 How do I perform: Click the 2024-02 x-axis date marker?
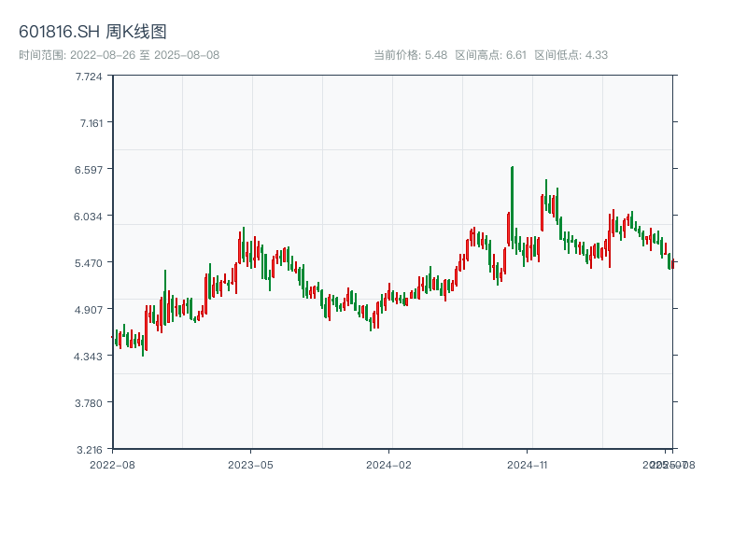[x=388, y=464]
